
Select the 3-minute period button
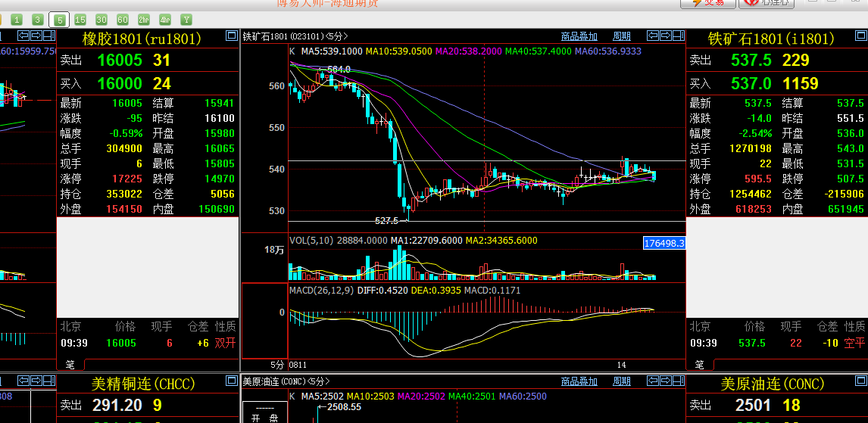38,20
